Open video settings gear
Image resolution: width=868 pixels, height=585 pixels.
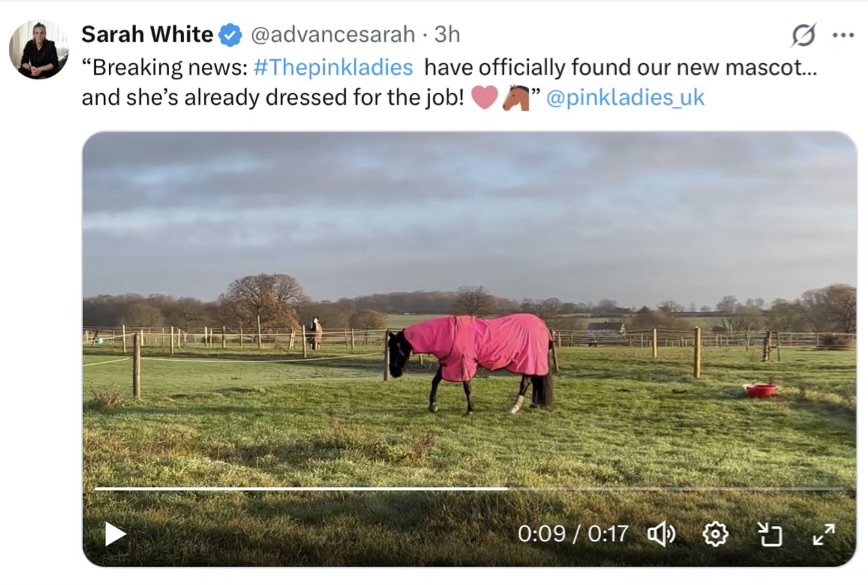[715, 534]
